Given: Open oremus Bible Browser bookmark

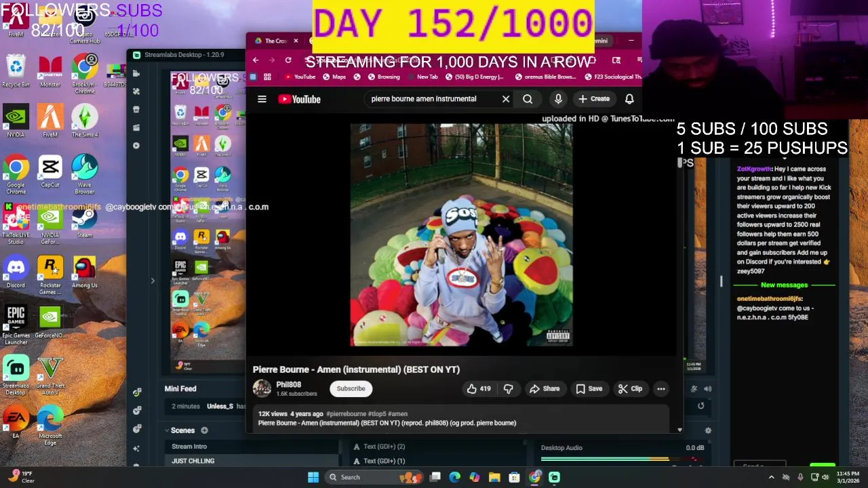Looking at the screenshot, I should 547,77.
